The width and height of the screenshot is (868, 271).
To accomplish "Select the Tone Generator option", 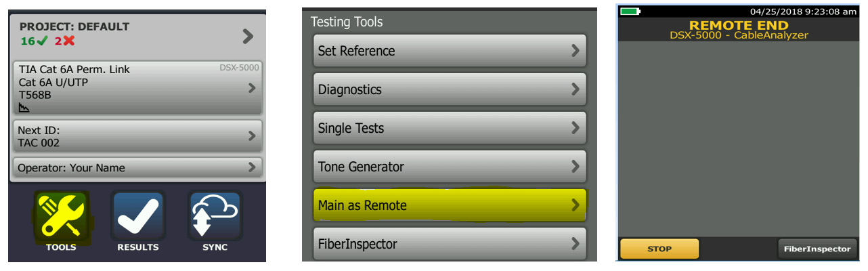I will 450,167.
